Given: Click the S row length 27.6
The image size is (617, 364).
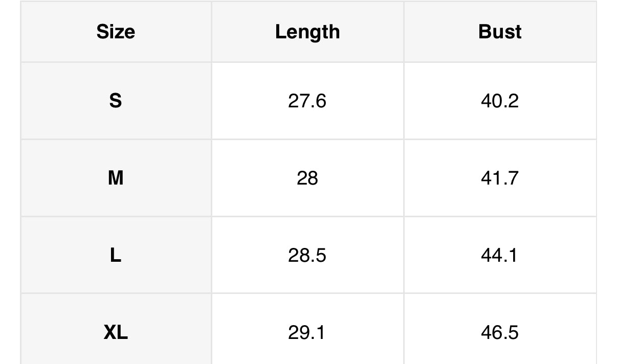Looking at the screenshot, I should [x=307, y=101].
